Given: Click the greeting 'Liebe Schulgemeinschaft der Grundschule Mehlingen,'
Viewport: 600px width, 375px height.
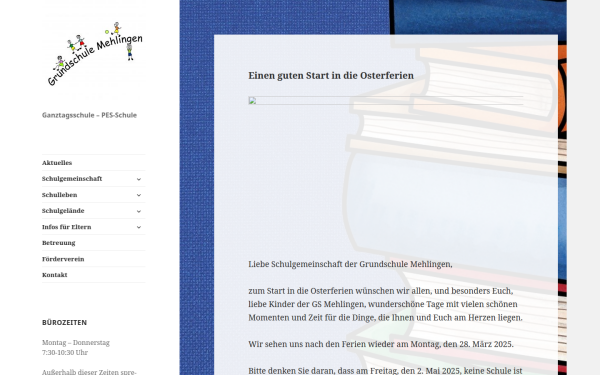Looking at the screenshot, I should [350, 264].
